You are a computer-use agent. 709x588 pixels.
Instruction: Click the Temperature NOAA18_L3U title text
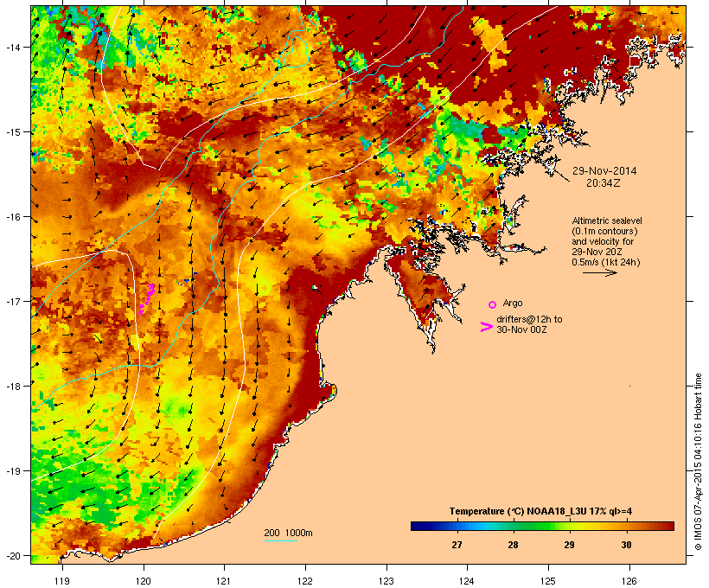click(540, 511)
